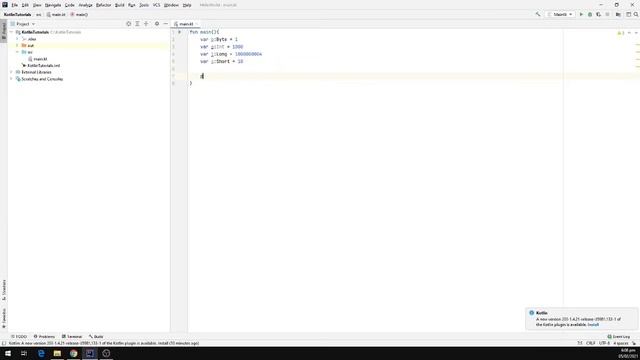Open Windows Start menu
This screenshot has height=360, width=640.
tap(8, 353)
